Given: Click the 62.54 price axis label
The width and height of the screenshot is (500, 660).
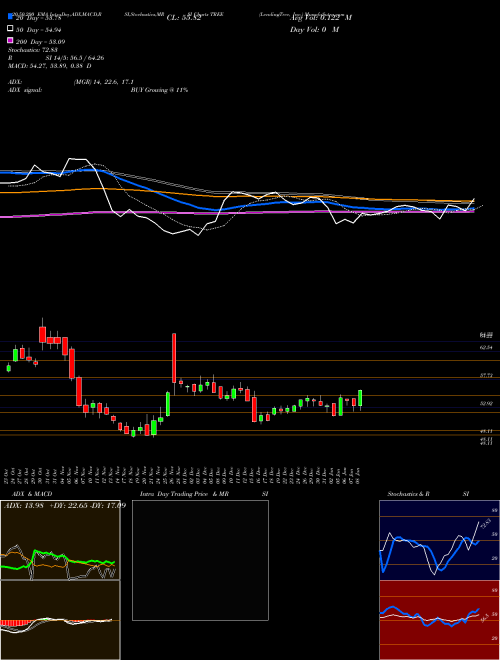Looking at the screenshot, I should 486,347.
